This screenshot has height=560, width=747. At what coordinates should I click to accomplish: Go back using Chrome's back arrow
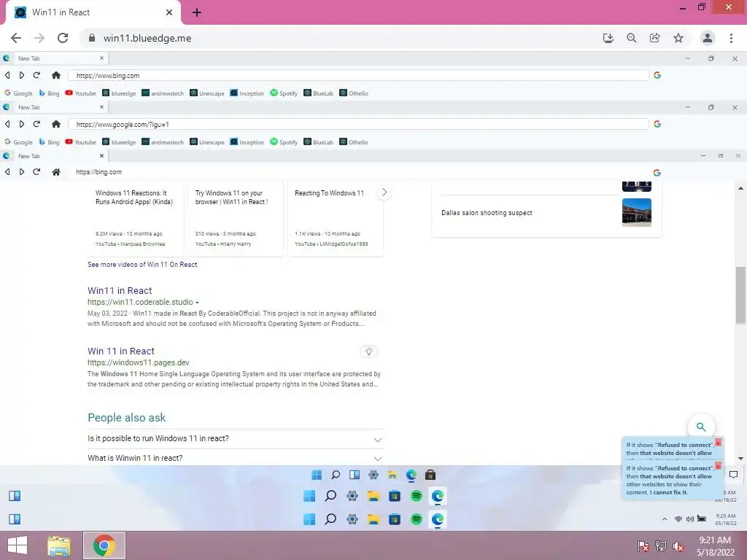pyautogui.click(x=16, y=38)
